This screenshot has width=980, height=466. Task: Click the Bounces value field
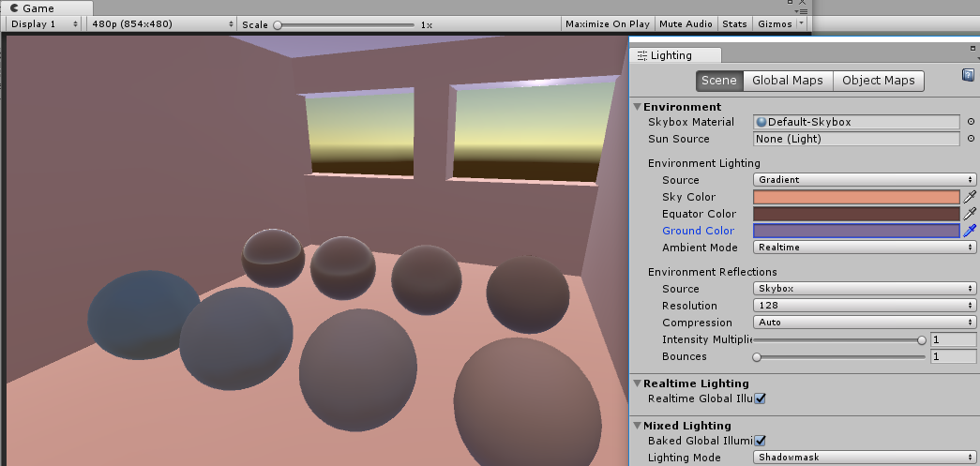pos(953,356)
